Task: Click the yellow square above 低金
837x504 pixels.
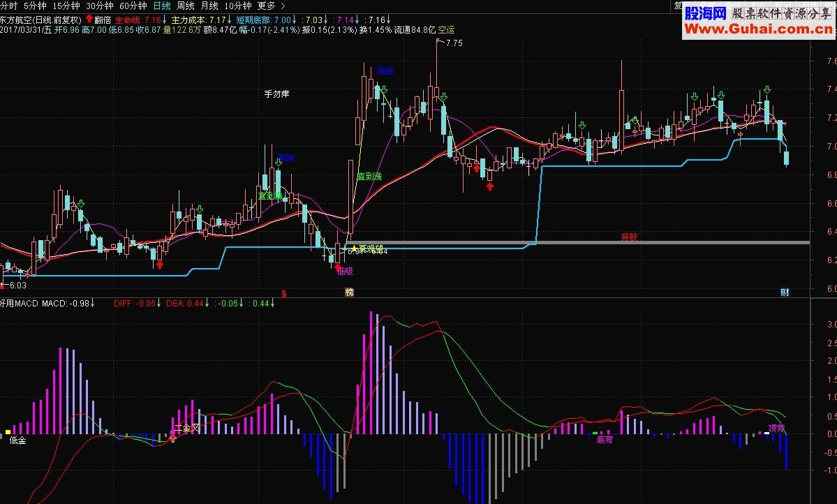Action: point(8,432)
